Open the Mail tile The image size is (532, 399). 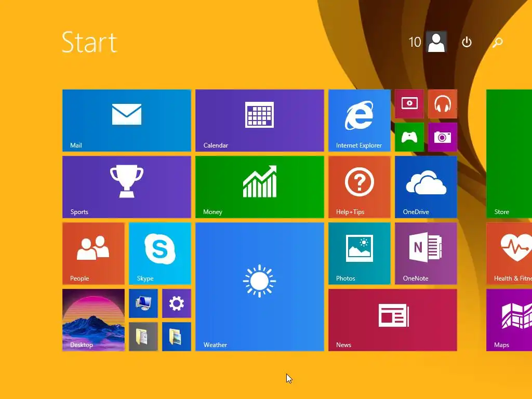click(127, 121)
